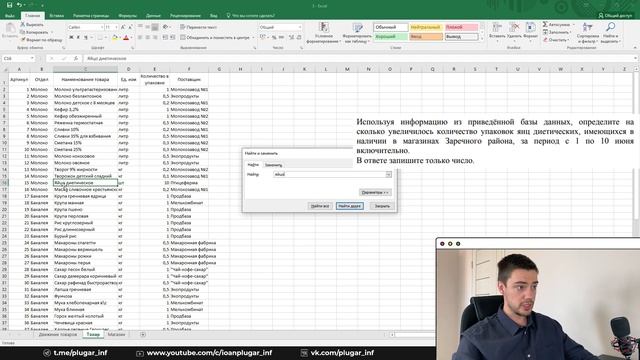Click Закрыть button in Find dialog
This screenshot has width=640, height=360.
pos(382,206)
